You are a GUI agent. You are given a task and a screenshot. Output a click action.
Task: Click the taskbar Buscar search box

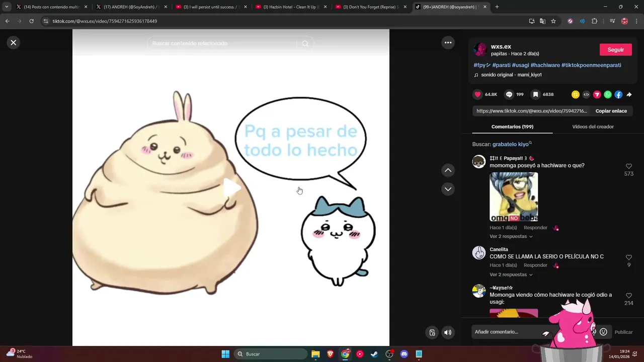coord(271,354)
